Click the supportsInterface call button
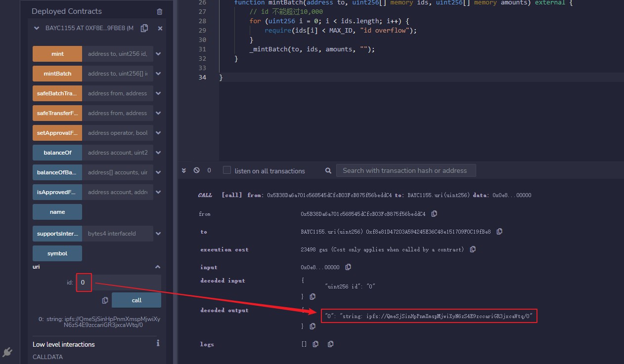 (57, 234)
